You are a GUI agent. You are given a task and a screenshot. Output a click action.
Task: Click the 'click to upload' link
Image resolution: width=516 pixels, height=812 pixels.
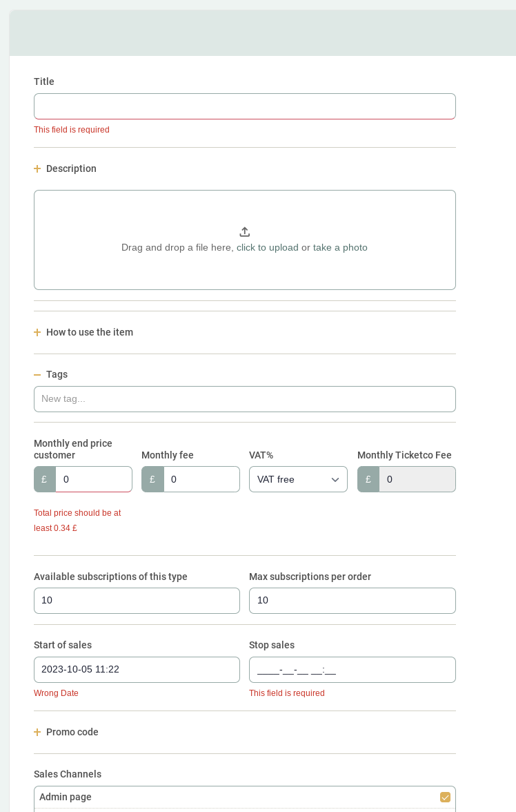[267, 247]
